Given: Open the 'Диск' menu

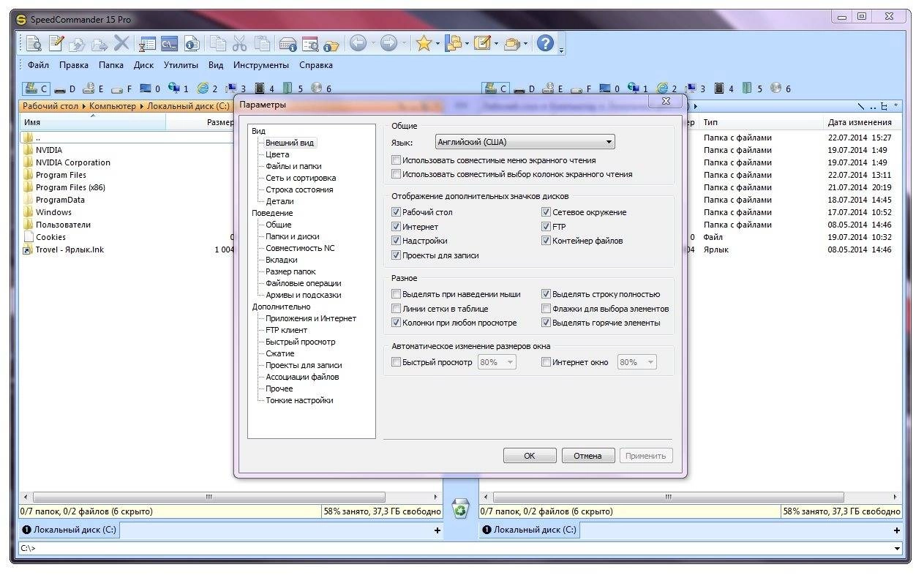Looking at the screenshot, I should coord(143,65).
